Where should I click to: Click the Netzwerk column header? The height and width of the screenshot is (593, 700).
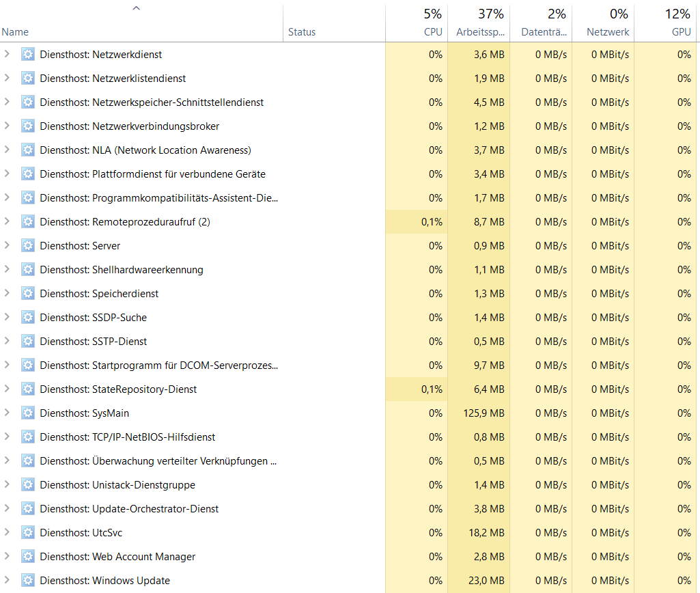608,32
